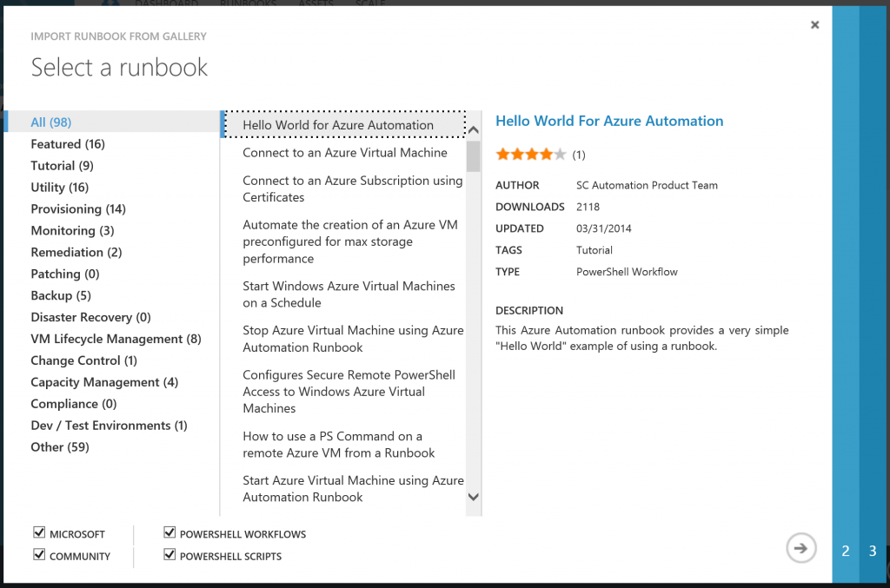Toggle the Community checkbox

click(x=39, y=554)
